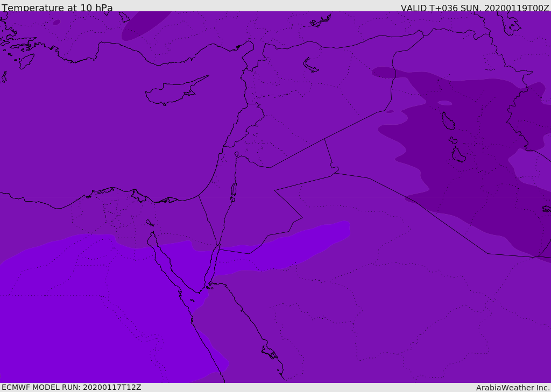This screenshot has width=551, height=392.
Task: Click the "ArabiaWeather Inc." credit text
Action: (x=513, y=388)
